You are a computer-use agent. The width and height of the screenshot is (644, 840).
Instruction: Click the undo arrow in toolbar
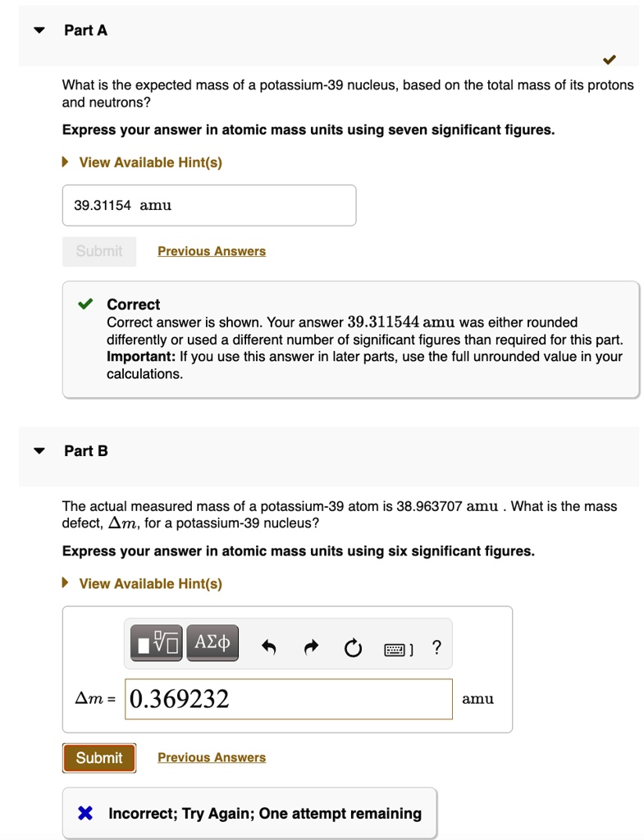[268, 649]
